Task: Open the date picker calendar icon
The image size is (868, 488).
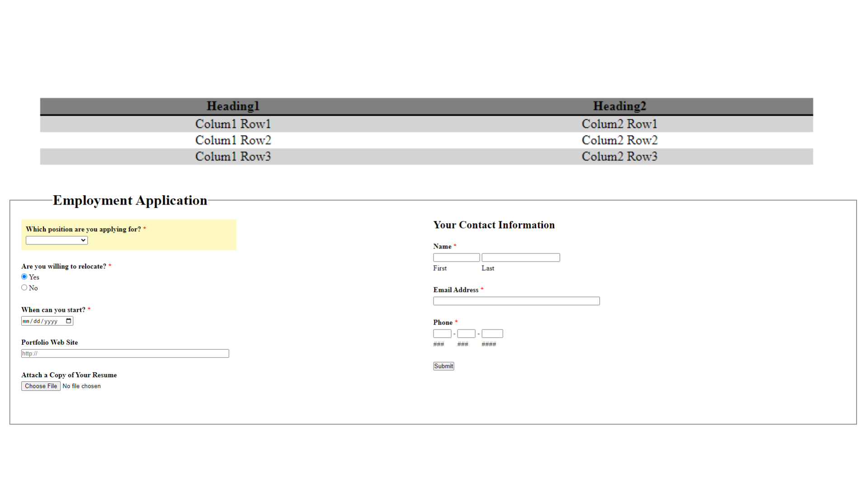Action: click(x=69, y=321)
